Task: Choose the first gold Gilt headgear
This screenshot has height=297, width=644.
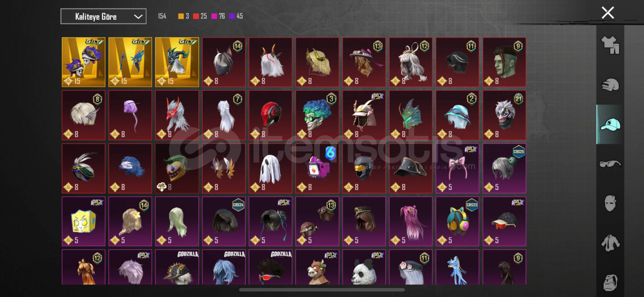Action: (x=84, y=62)
